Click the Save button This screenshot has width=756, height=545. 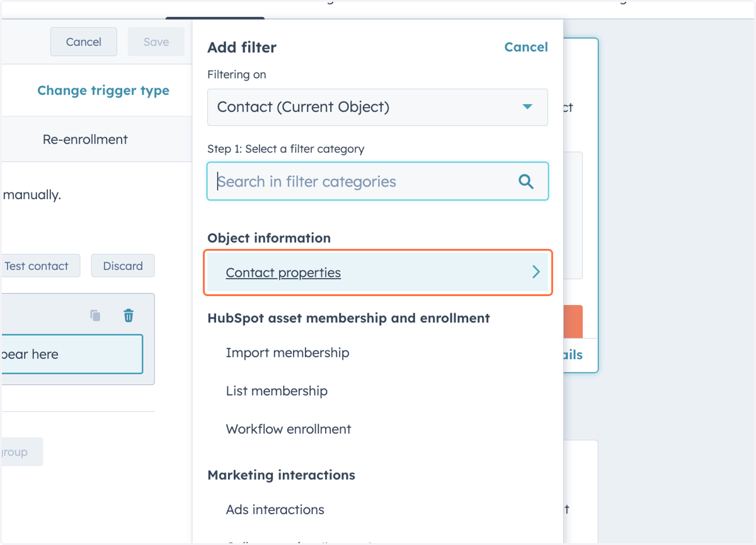156,42
